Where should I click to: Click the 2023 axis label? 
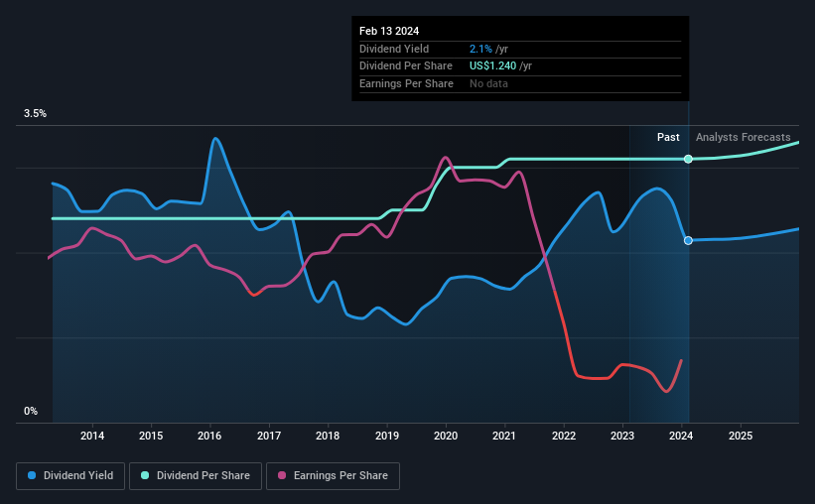pyautogui.click(x=622, y=436)
